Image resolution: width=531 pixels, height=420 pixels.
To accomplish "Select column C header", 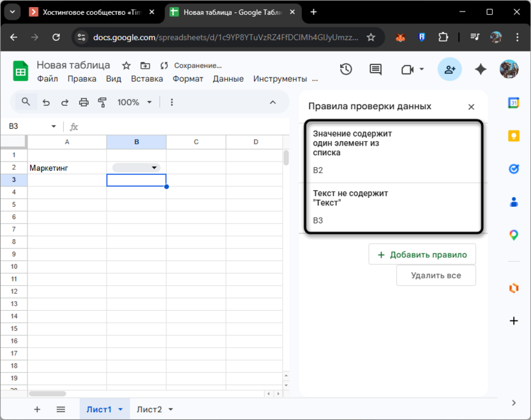I will click(196, 142).
